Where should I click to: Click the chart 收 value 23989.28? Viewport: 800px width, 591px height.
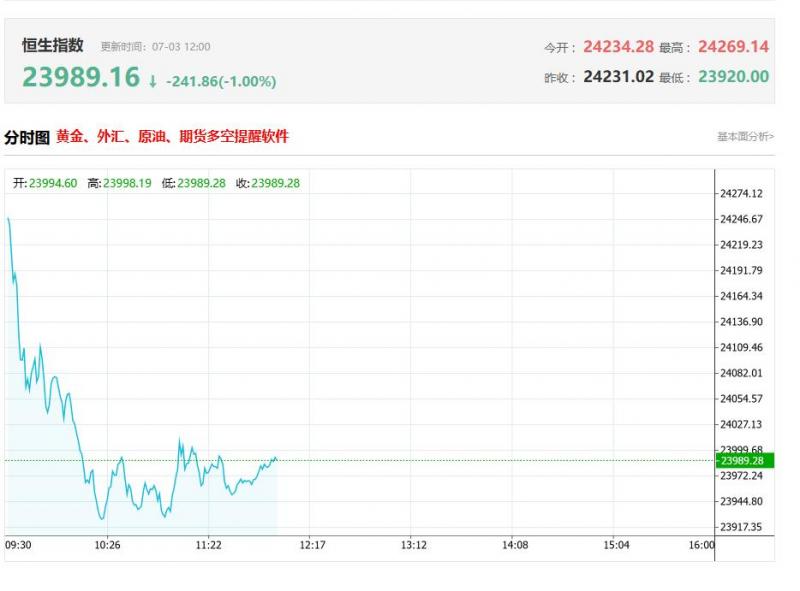pos(276,183)
